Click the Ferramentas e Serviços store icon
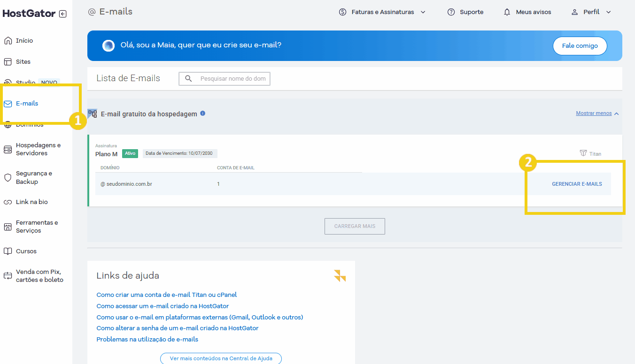Screen dimensions: 635x364 point(8,227)
